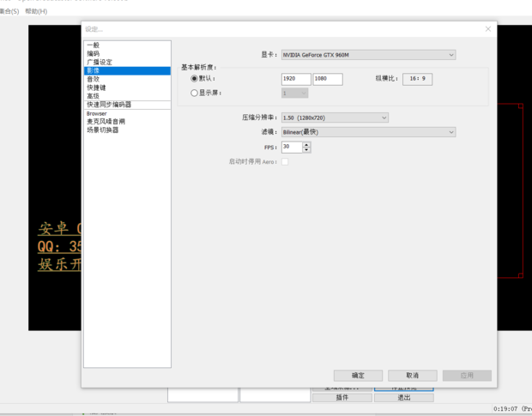This screenshot has height=416, width=532.
Task: Expand the 压缩分辨率 dropdown
Action: [x=335, y=118]
